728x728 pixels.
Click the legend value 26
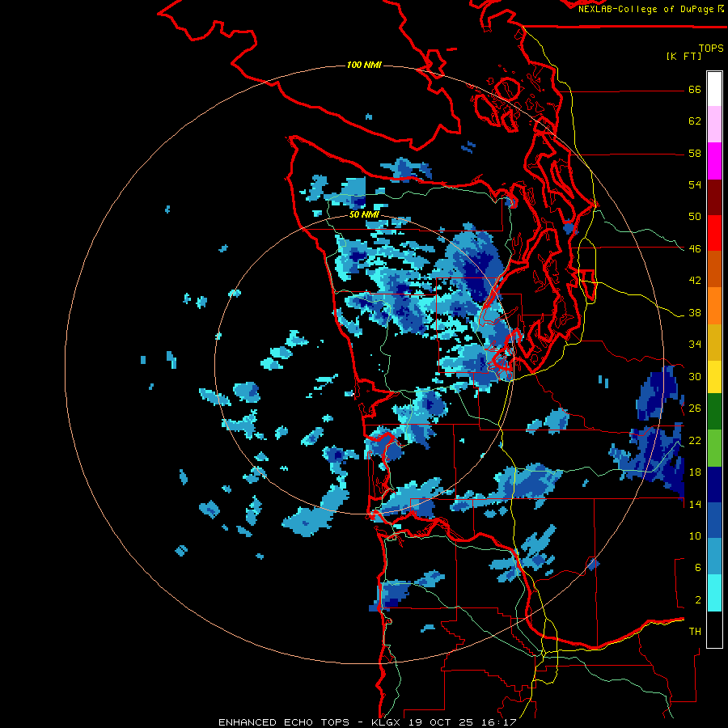pyautogui.click(x=695, y=408)
